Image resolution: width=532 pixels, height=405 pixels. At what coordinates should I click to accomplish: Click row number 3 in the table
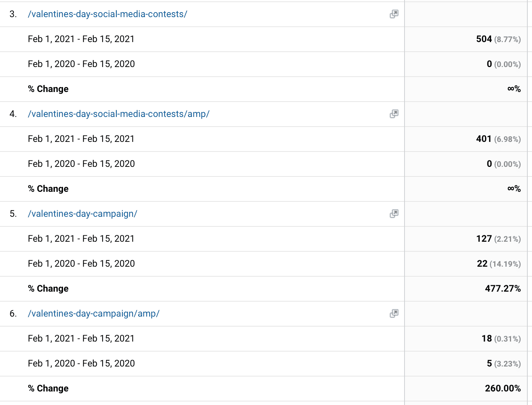pos(13,14)
